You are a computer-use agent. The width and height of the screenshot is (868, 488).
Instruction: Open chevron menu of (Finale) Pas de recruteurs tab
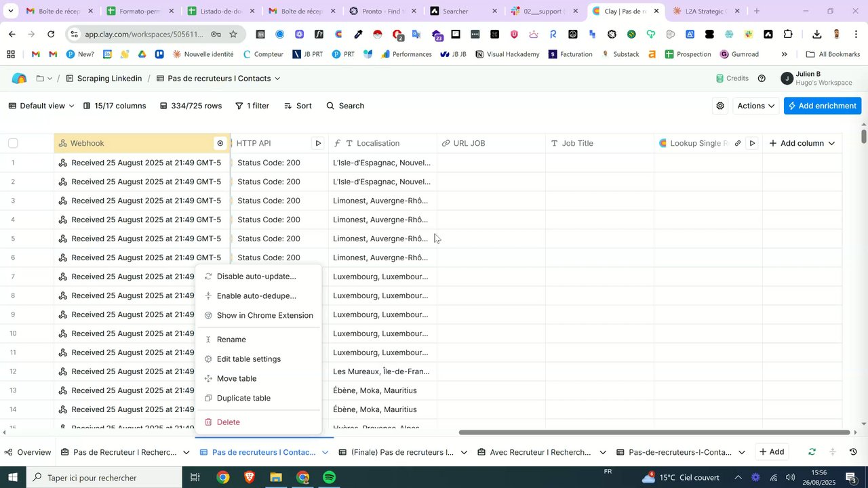[465, 453]
